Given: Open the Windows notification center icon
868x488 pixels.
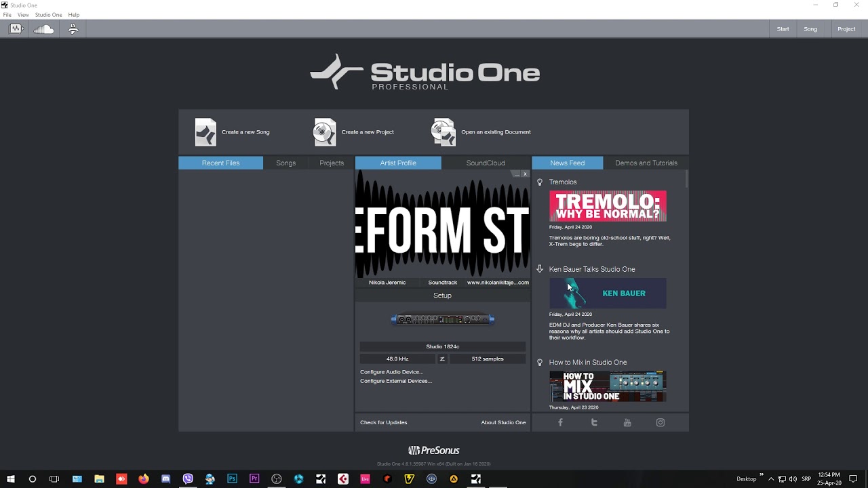Looking at the screenshot, I should click(x=853, y=479).
